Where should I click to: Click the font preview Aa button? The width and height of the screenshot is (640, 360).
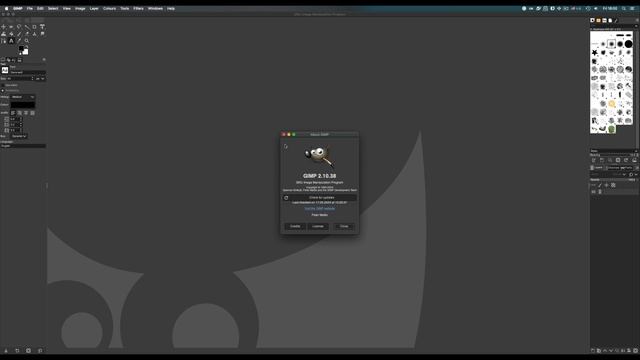[x=4, y=70]
